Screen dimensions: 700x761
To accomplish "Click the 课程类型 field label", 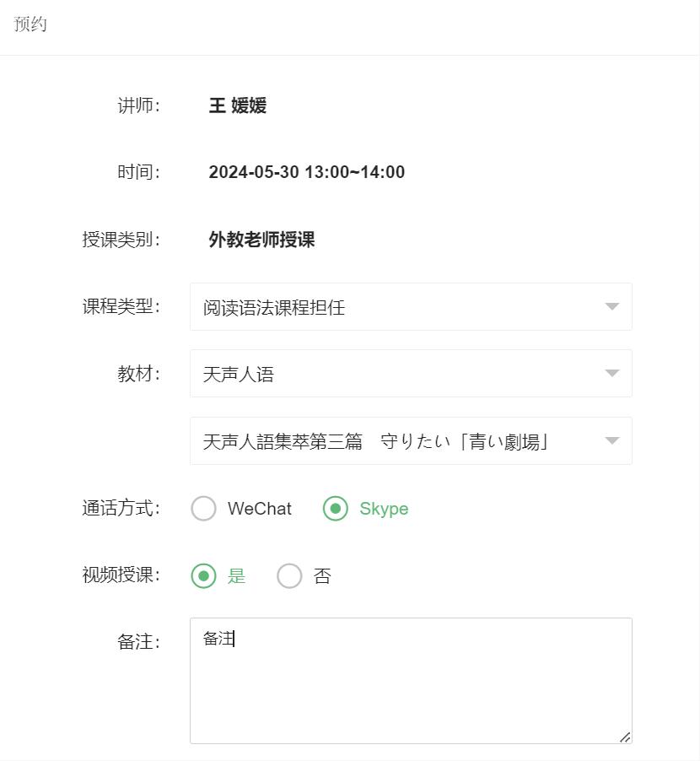I will (x=121, y=306).
